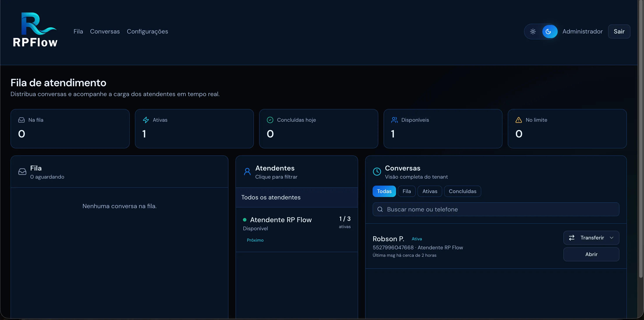Click Disponível status under Atendente RP Flow
Viewport: 644px width, 320px height.
point(255,229)
